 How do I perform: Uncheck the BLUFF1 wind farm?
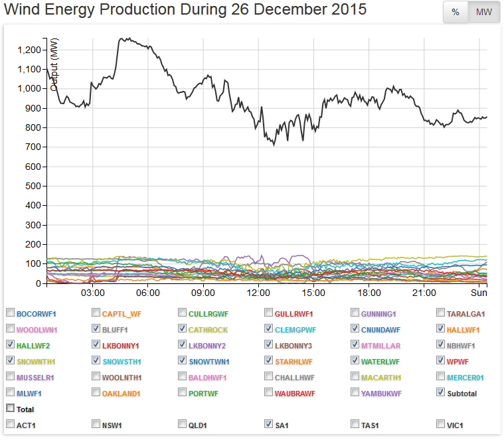pos(96,329)
